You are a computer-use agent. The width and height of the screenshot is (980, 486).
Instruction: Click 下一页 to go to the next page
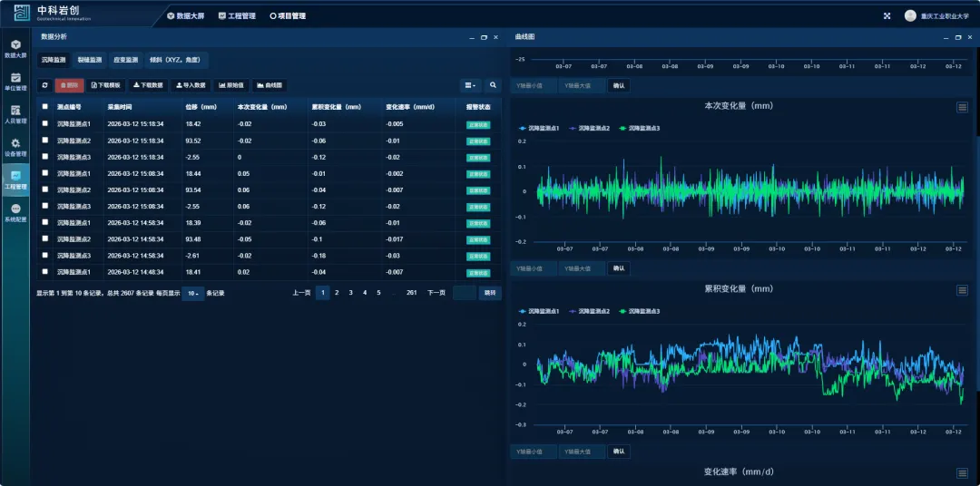(436, 293)
